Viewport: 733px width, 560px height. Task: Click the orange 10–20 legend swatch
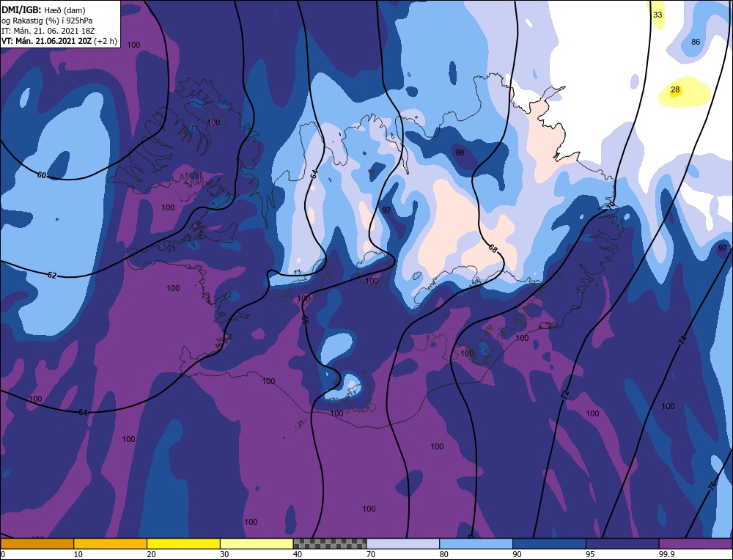[x=111, y=543]
